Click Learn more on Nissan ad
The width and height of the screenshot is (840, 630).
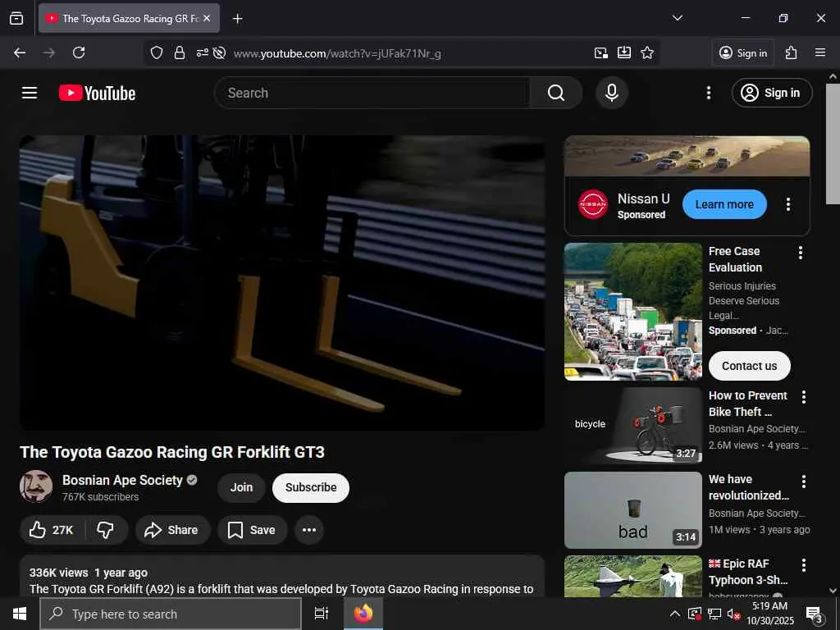(x=724, y=204)
